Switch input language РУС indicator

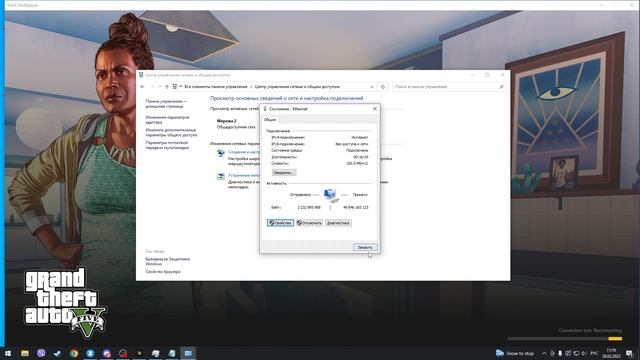tap(594, 353)
